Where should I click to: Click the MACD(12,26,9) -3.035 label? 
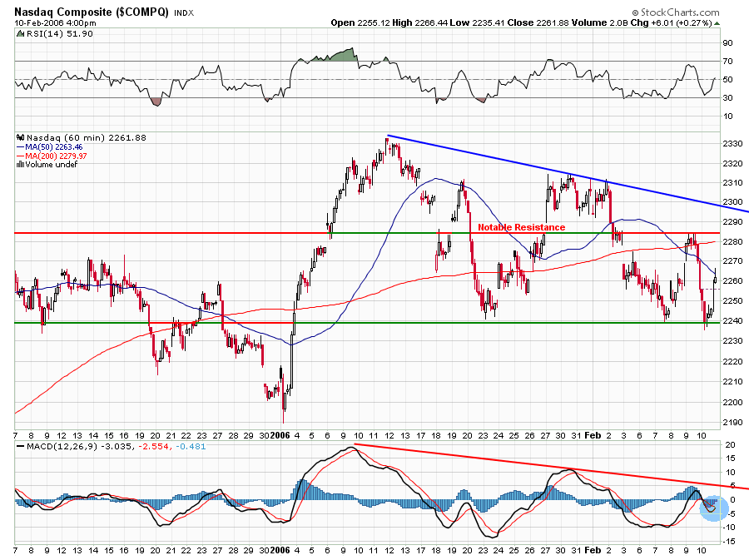pos(80,447)
